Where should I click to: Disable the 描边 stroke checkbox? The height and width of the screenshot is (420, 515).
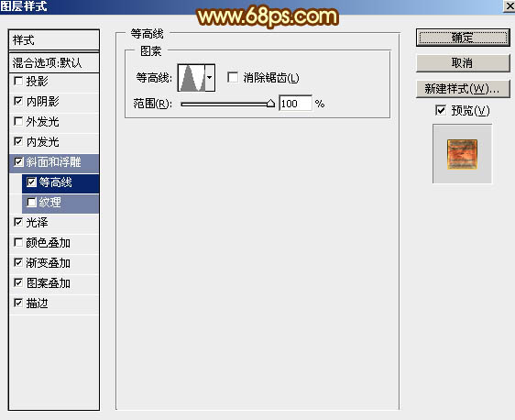18,303
